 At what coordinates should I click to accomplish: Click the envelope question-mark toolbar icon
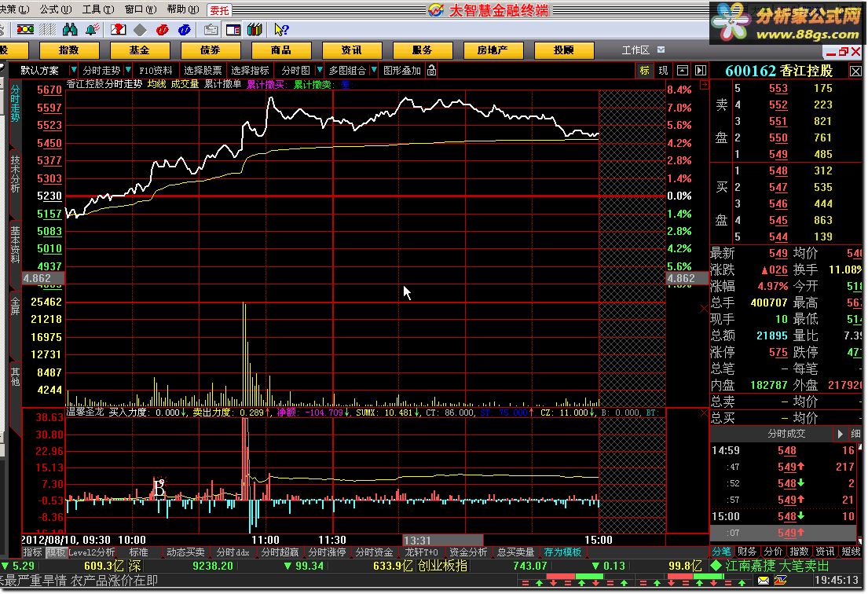coord(118,29)
